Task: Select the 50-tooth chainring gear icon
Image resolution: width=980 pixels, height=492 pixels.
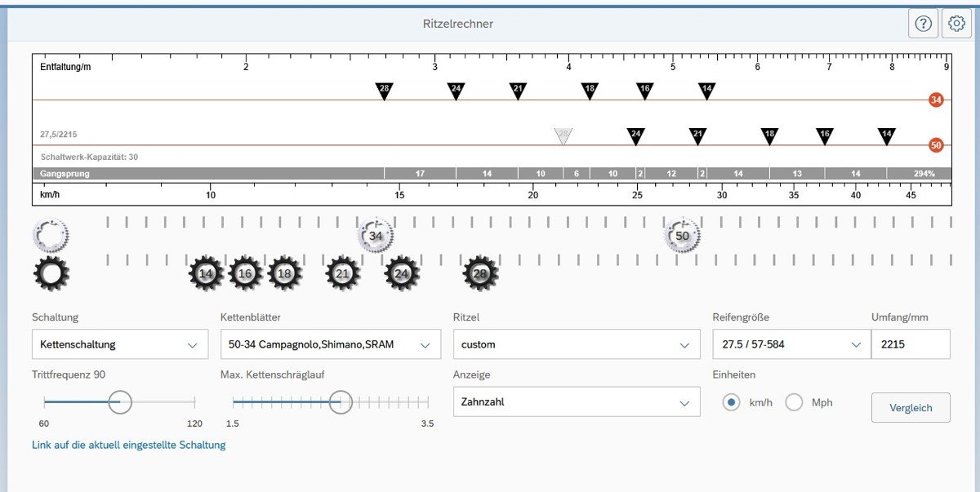Action: [x=682, y=236]
